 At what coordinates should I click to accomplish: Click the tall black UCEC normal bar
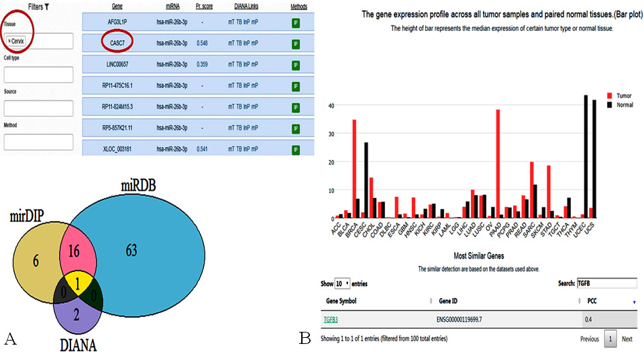[586, 157]
